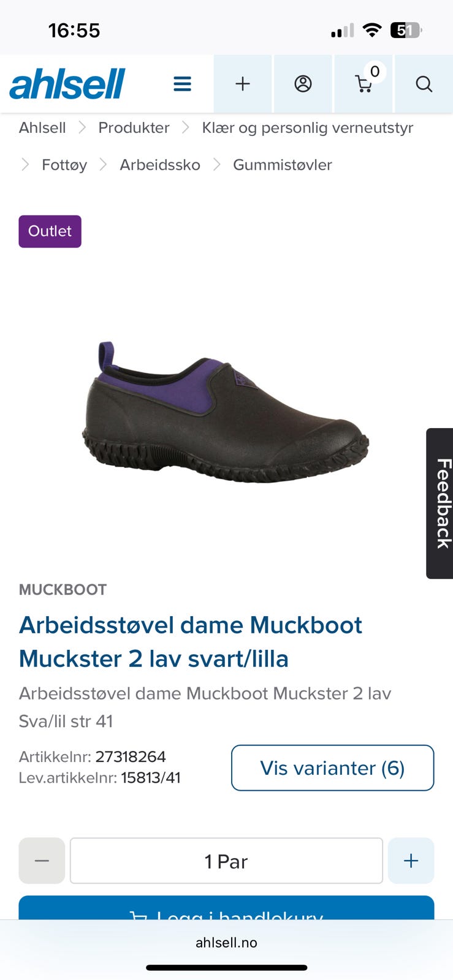Decrease quantity with minus button
The image size is (453, 980).
point(42,861)
